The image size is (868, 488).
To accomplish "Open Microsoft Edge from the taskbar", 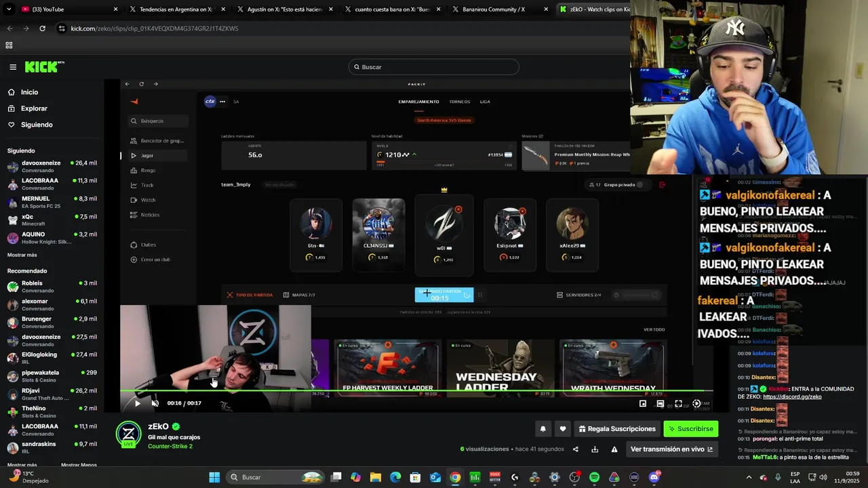I will (395, 477).
